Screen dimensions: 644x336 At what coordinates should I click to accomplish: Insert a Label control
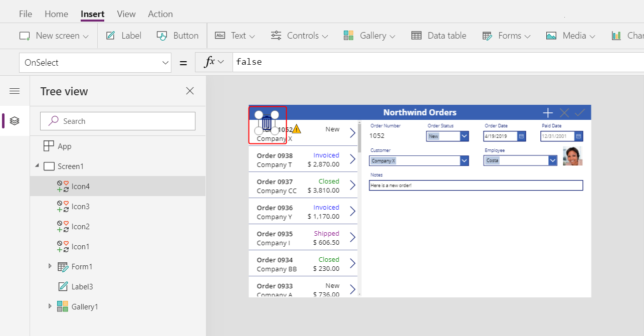point(124,36)
